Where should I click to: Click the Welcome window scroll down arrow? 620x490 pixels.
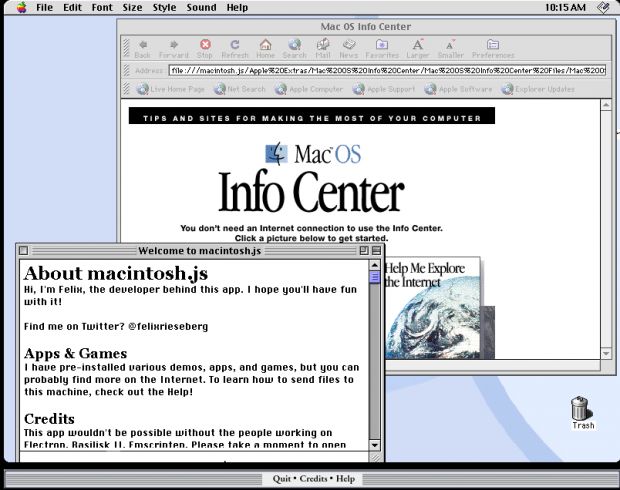tap(374, 445)
